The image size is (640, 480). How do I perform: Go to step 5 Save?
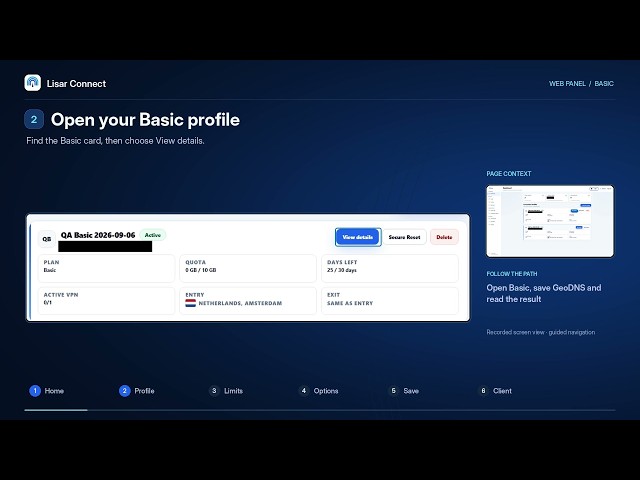click(x=404, y=391)
